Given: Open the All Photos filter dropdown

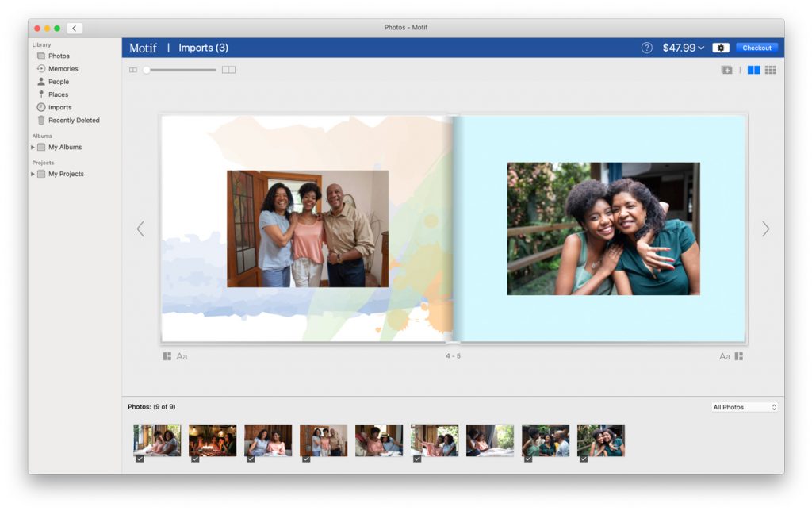Looking at the screenshot, I should (744, 407).
